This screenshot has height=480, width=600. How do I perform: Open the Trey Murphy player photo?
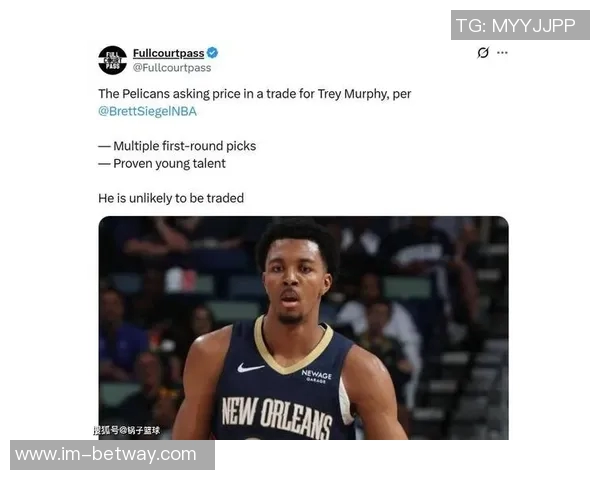point(303,328)
